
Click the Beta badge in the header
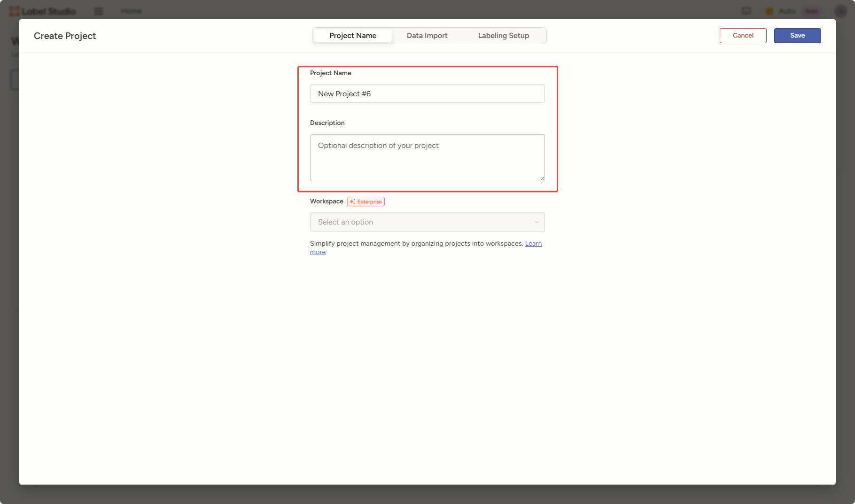click(x=812, y=11)
